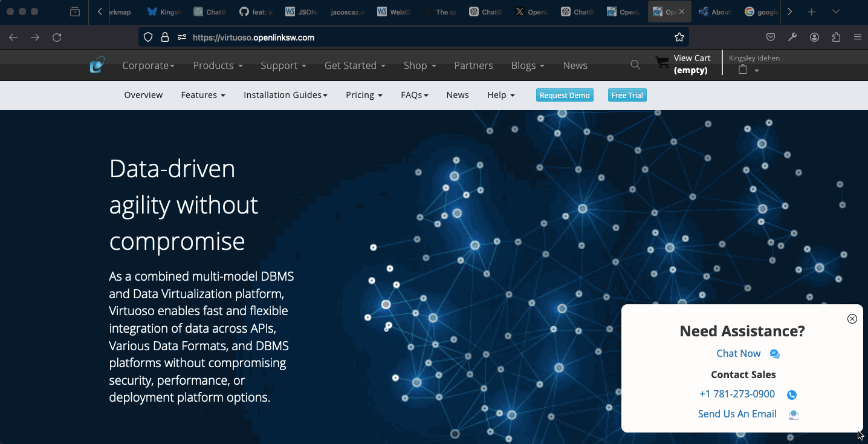Click the Firefox View icon left of the tabs
868x444 pixels.
[x=75, y=11]
